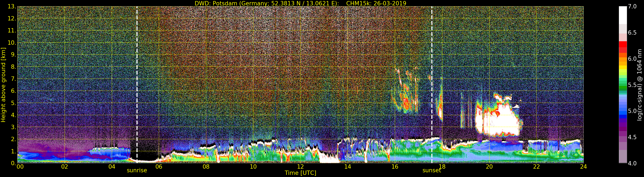Click the time axis tick '16'

pos(395,167)
